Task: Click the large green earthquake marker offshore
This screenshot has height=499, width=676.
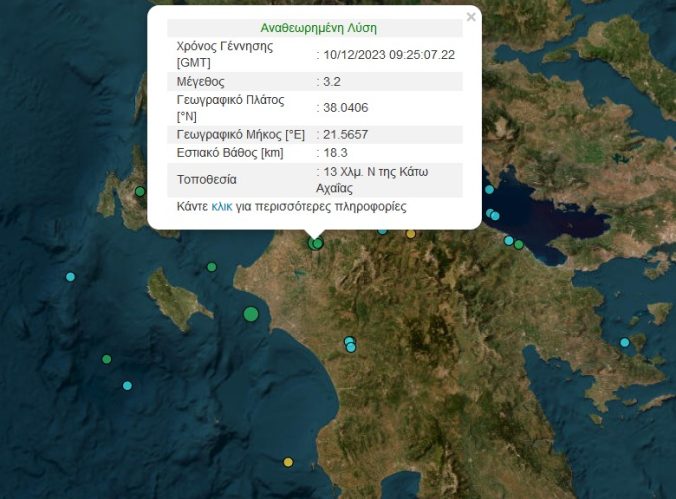Action: 250,314
